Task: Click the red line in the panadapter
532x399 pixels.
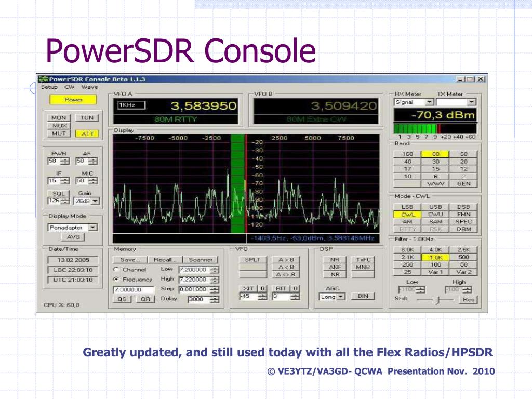Action: coord(246,183)
